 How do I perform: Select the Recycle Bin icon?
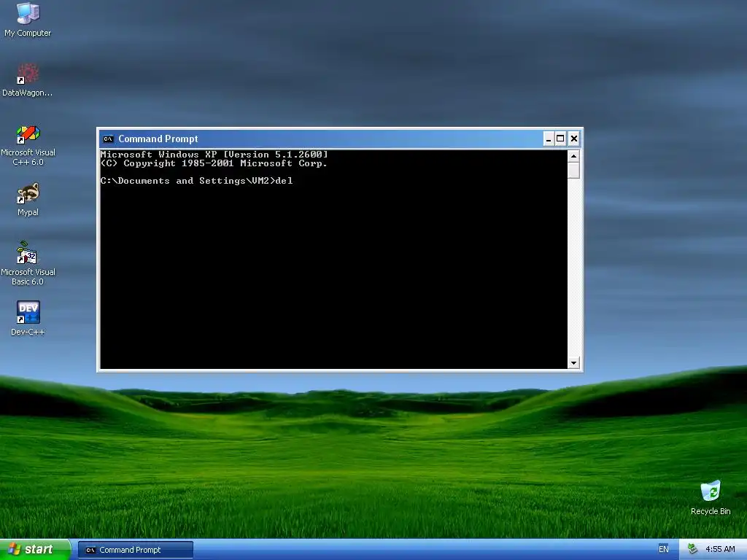pyautogui.click(x=711, y=498)
